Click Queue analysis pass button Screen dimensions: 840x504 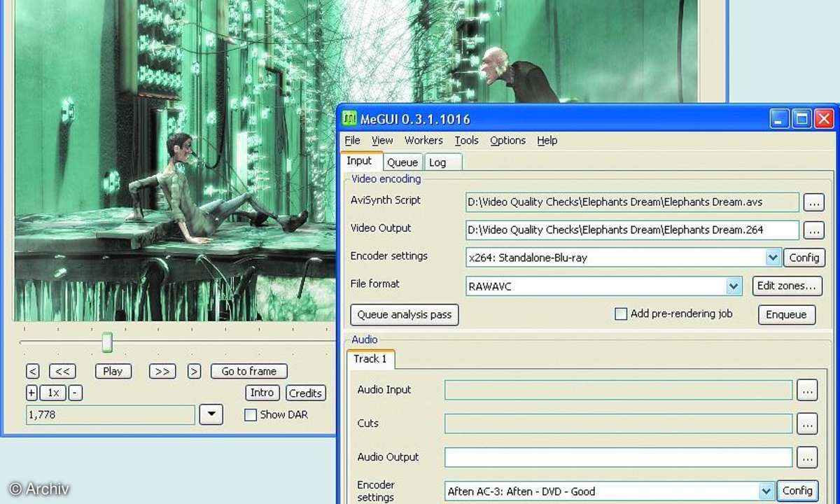coord(405,315)
